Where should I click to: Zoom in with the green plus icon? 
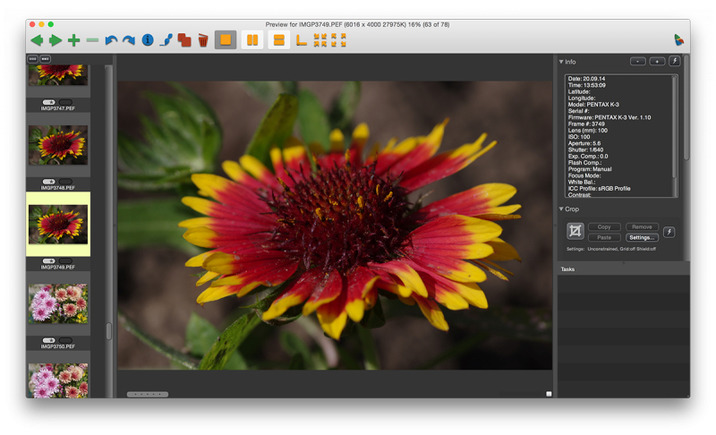[74, 41]
